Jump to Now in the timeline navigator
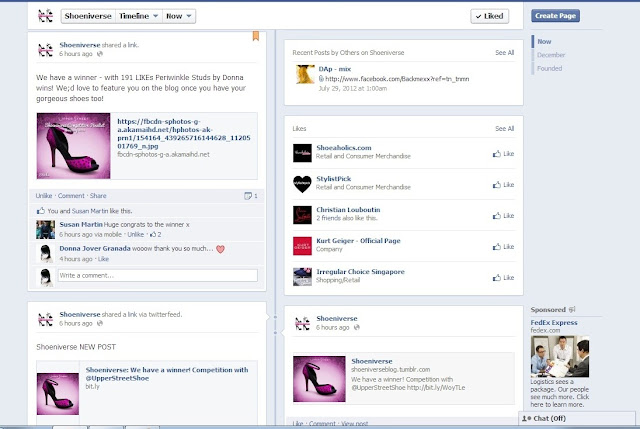The height and width of the screenshot is (429, 640). pos(544,41)
